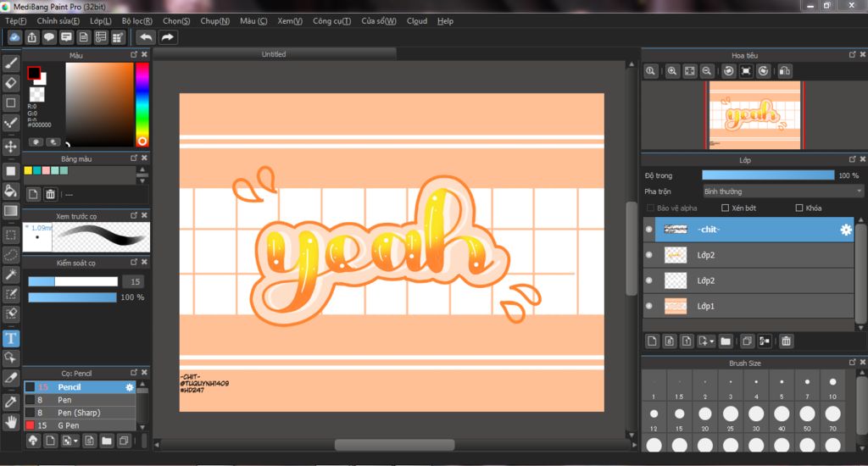Switch to the Untitled canvas tab
This screenshot has width=868, height=466.
(274, 54)
